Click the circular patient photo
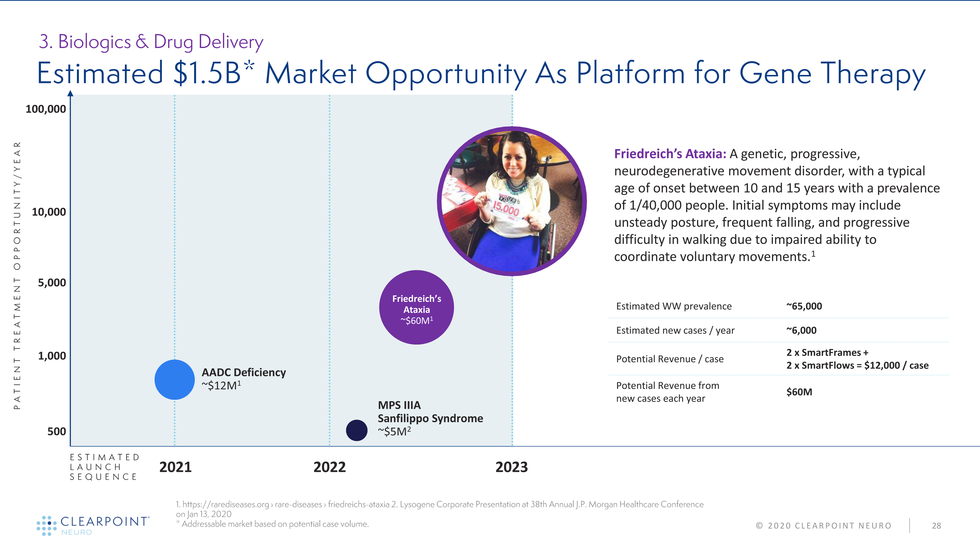Image resolution: width=980 pixels, height=551 pixels. 512,201
